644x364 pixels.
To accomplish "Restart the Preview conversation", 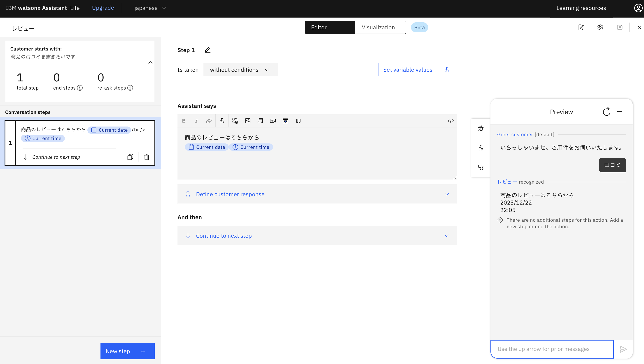I will (x=607, y=112).
